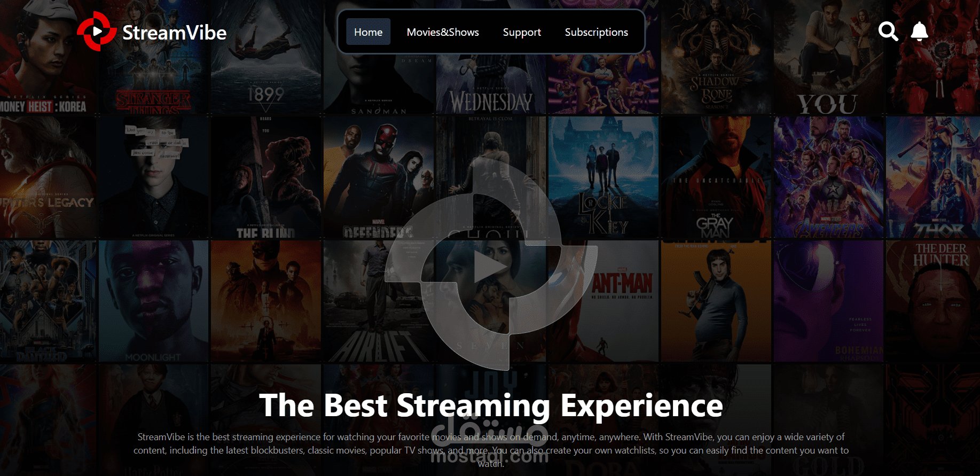Image resolution: width=980 pixels, height=476 pixels.
Task: Click the StreamVibe description paragraph
Action: click(x=491, y=450)
